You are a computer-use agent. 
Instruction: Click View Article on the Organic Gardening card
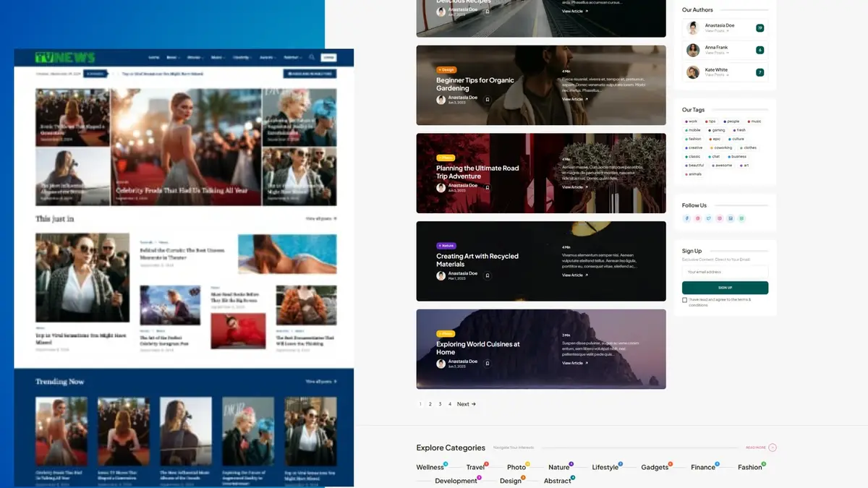click(x=575, y=99)
